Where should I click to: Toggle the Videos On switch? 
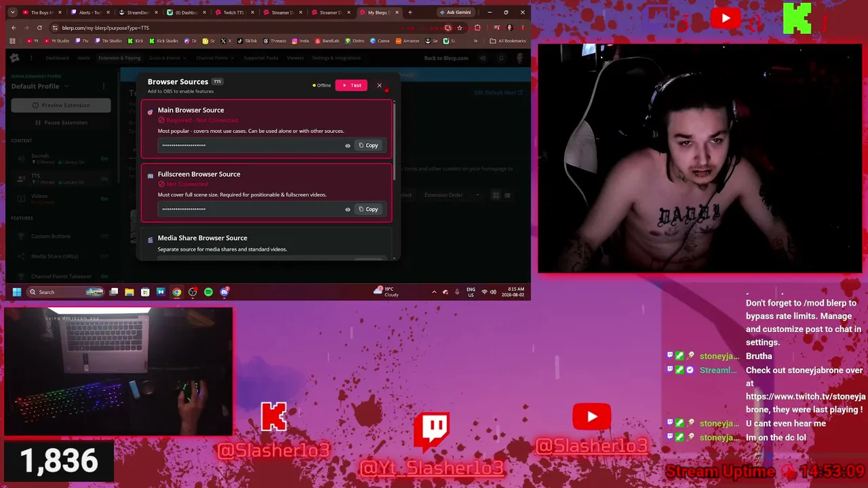tap(104, 199)
